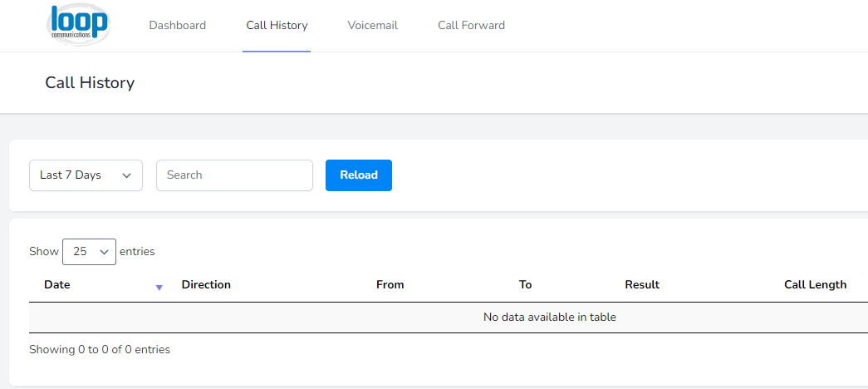
Task: Click the 'entries' label beside page size
Action: click(x=137, y=252)
